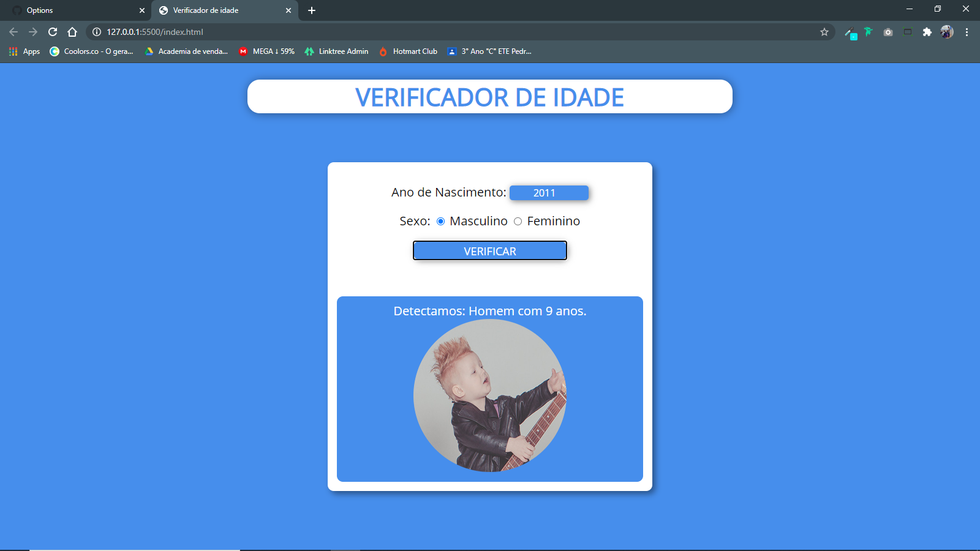
Task: Click the home icon in the toolbar
Action: pyautogui.click(x=73, y=32)
